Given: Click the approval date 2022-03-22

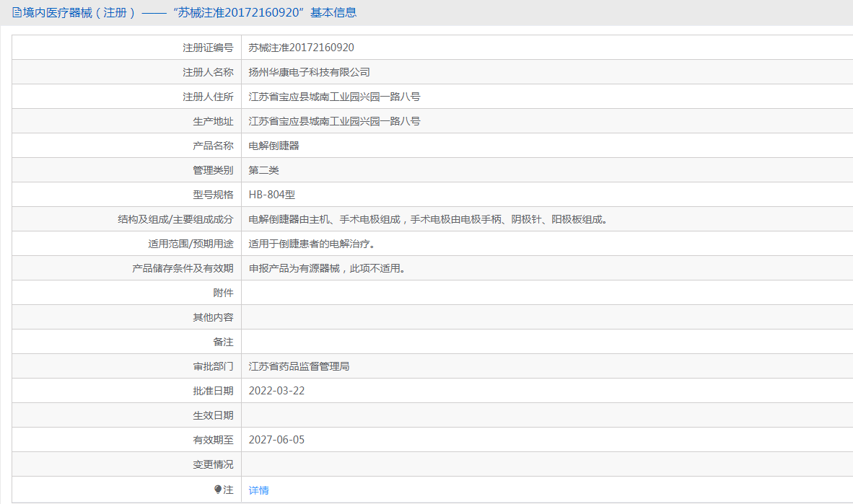Looking at the screenshot, I should point(276,391).
